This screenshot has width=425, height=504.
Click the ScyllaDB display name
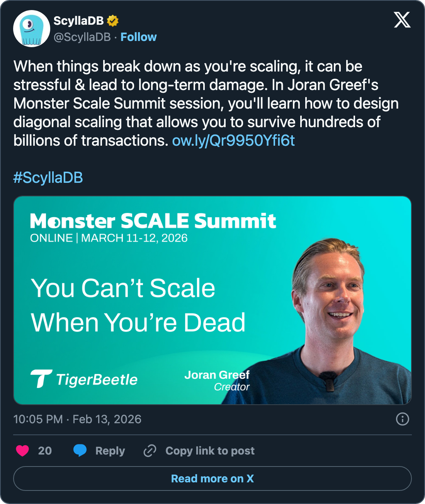pos(78,20)
